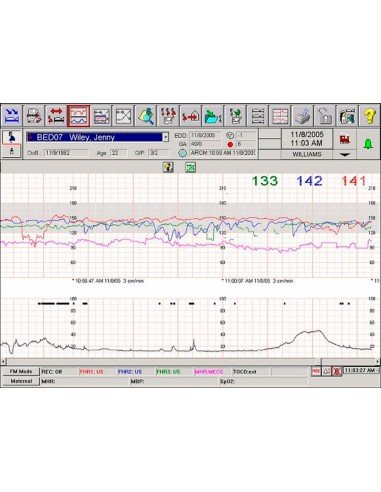This screenshot has height=492, width=381.
Task: Click the TOCO:ext status label
Action: pyautogui.click(x=245, y=372)
